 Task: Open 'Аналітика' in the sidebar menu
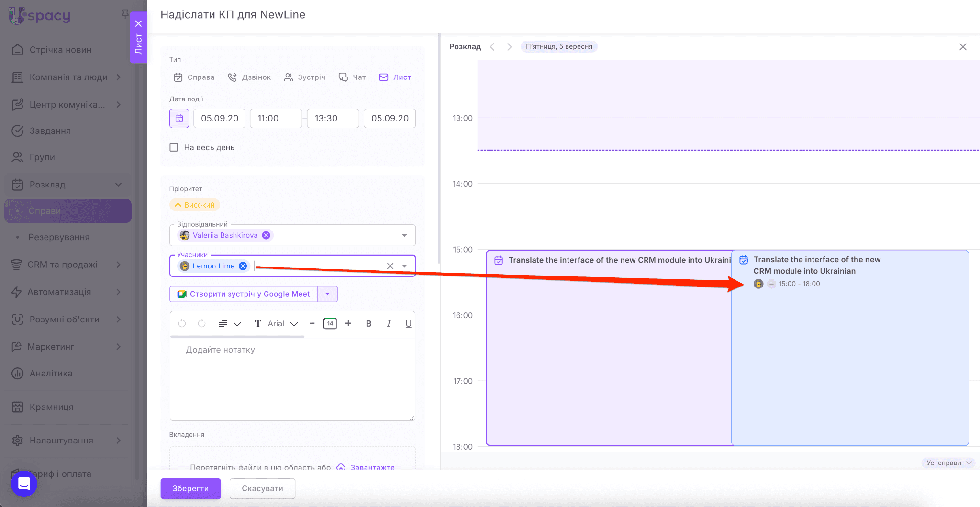51,373
